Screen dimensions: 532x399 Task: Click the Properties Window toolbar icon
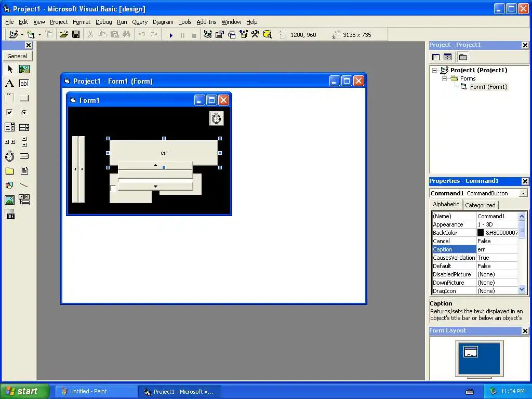pyautogui.click(x=220, y=35)
